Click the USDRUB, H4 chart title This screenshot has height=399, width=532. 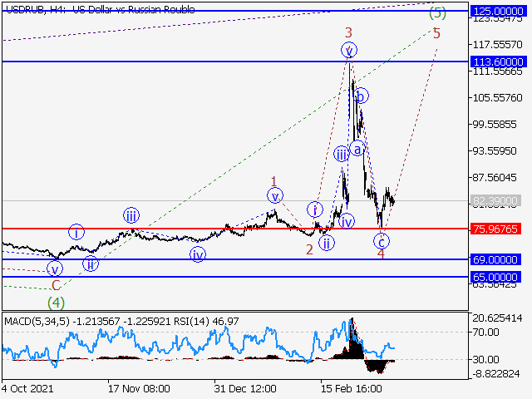pos(101,9)
